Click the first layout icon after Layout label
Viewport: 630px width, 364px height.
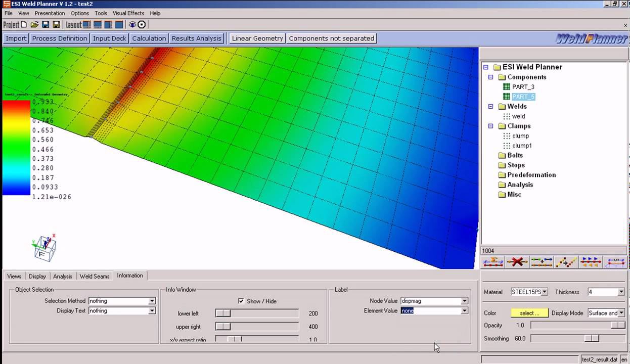(87, 25)
